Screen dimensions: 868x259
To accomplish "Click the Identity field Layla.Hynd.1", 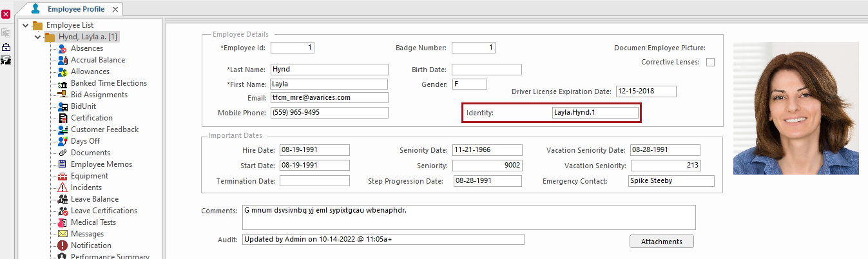I will (595, 113).
